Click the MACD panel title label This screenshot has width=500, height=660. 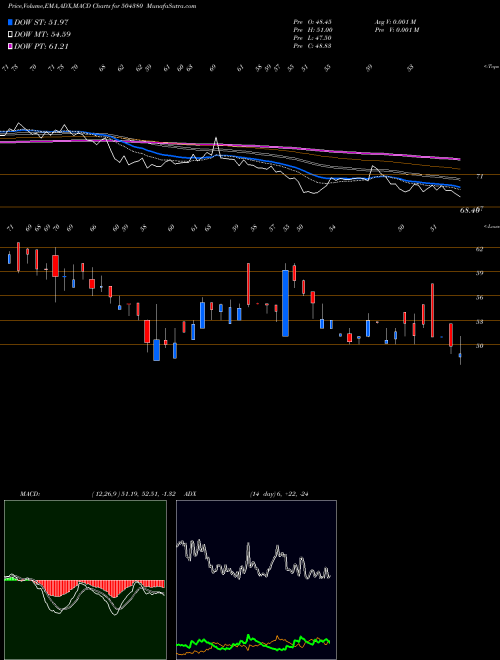[29, 494]
